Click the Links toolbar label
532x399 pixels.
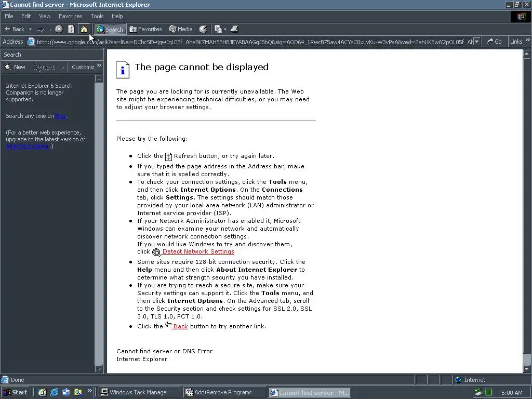516,42
